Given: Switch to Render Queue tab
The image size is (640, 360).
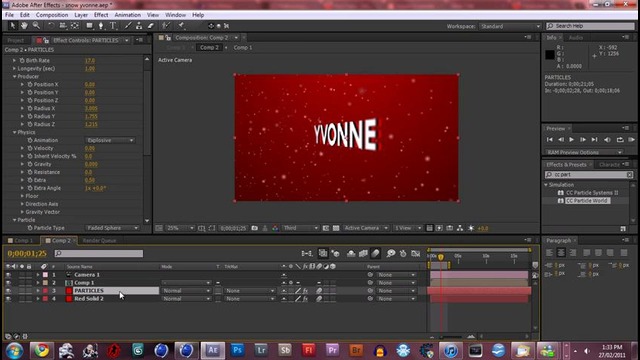Looking at the screenshot, I should (x=99, y=240).
